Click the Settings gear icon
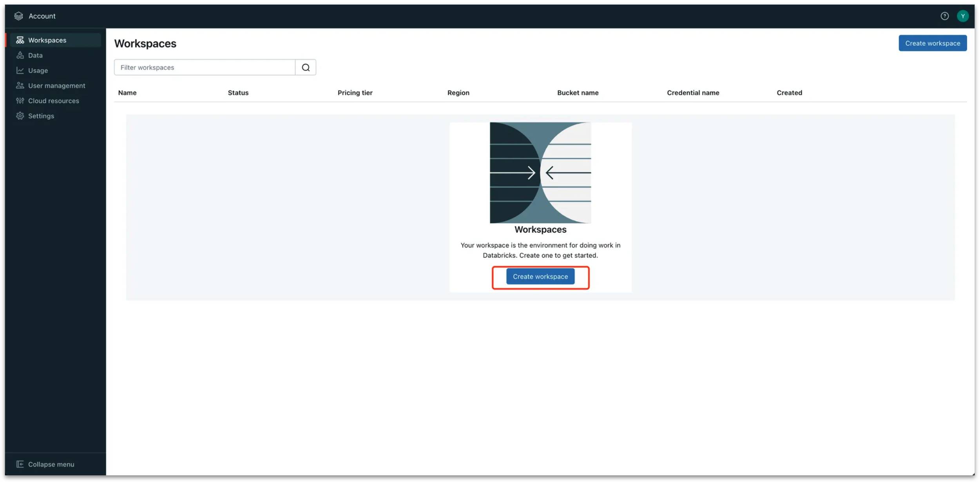980x482 pixels. point(20,116)
